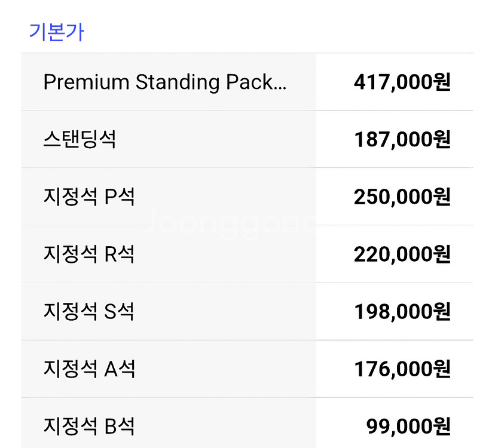This screenshot has height=448, width=495.
Task: Choose the 지정석 S석 seat label
Action: tap(89, 311)
